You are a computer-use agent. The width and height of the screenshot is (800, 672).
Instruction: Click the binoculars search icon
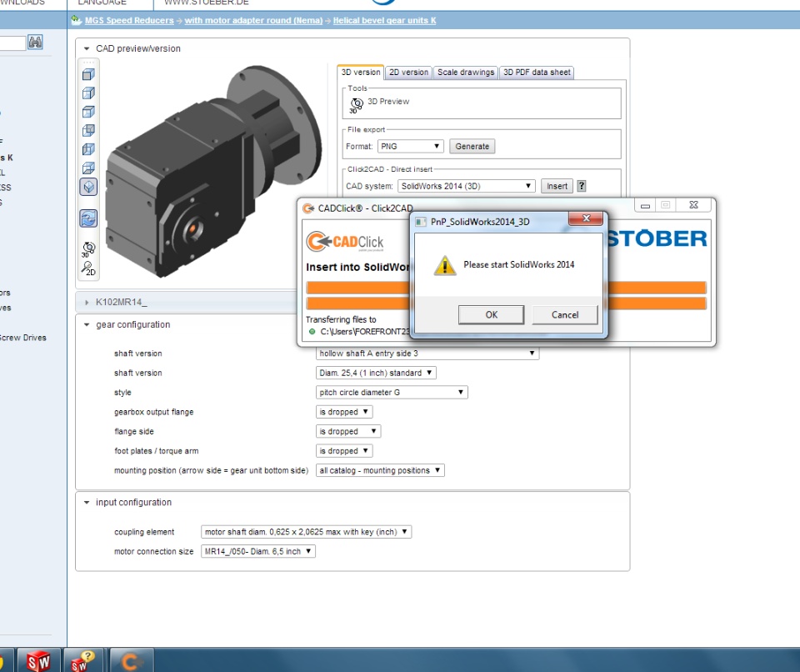pos(35,42)
